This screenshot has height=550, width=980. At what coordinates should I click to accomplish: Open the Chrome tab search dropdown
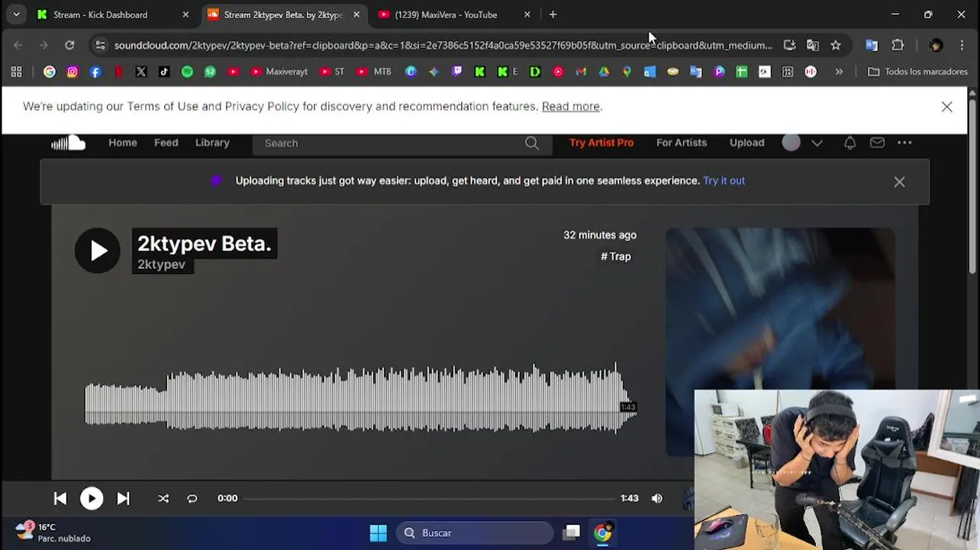pos(16,15)
